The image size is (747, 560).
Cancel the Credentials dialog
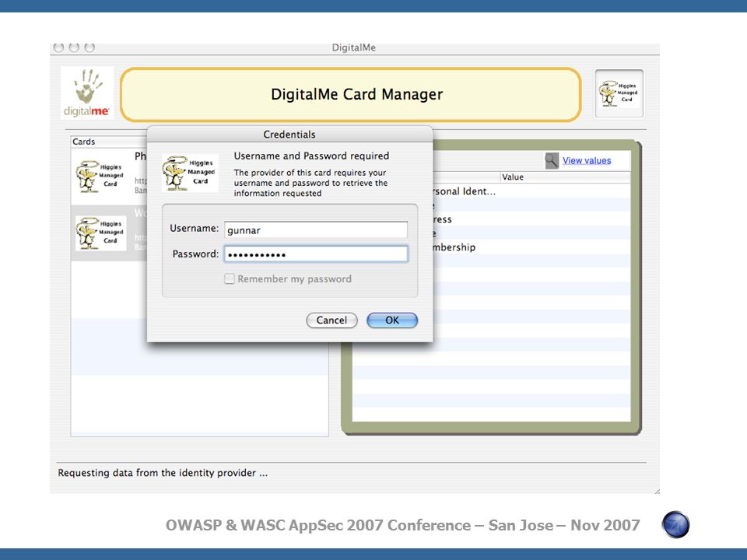(331, 320)
